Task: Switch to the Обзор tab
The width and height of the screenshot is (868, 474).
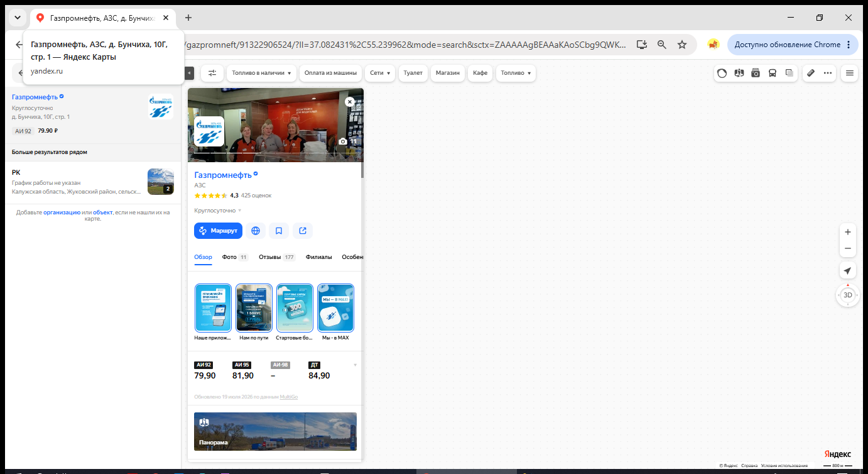Action: tap(203, 257)
